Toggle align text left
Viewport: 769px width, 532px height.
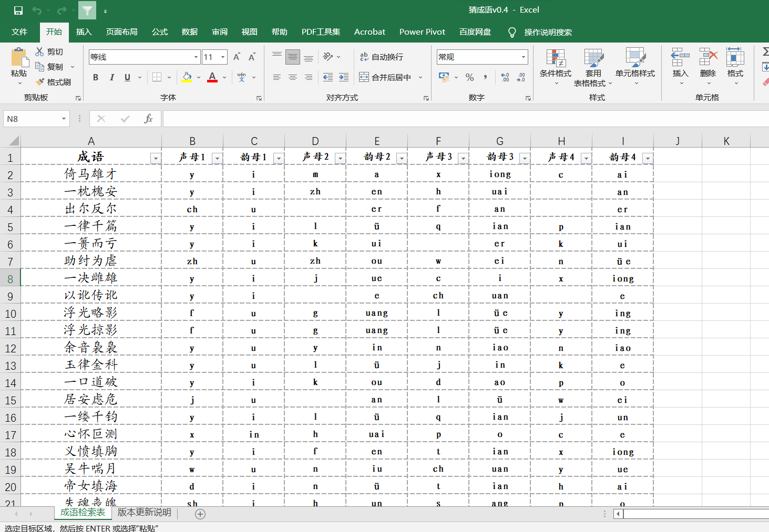(277, 77)
